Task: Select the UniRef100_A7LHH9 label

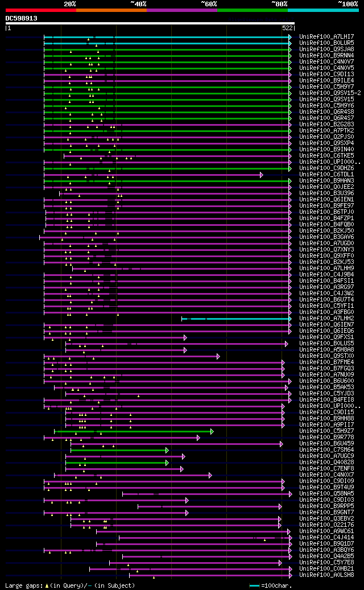Action: [x=326, y=269]
